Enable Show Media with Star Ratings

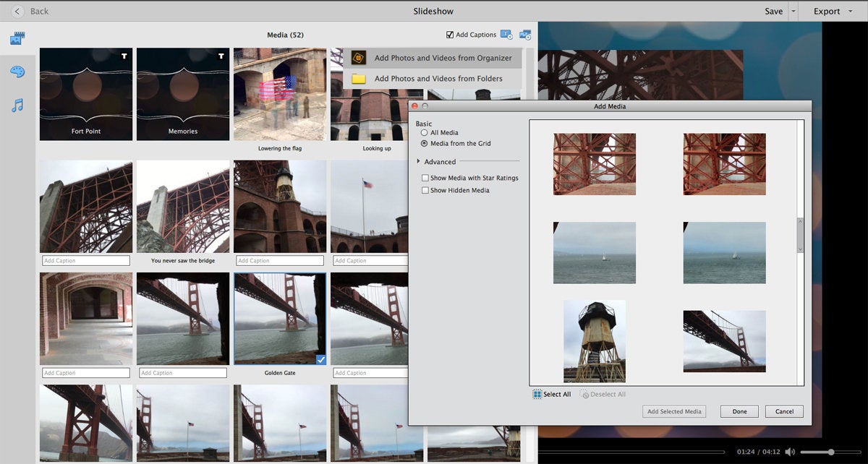pos(425,178)
